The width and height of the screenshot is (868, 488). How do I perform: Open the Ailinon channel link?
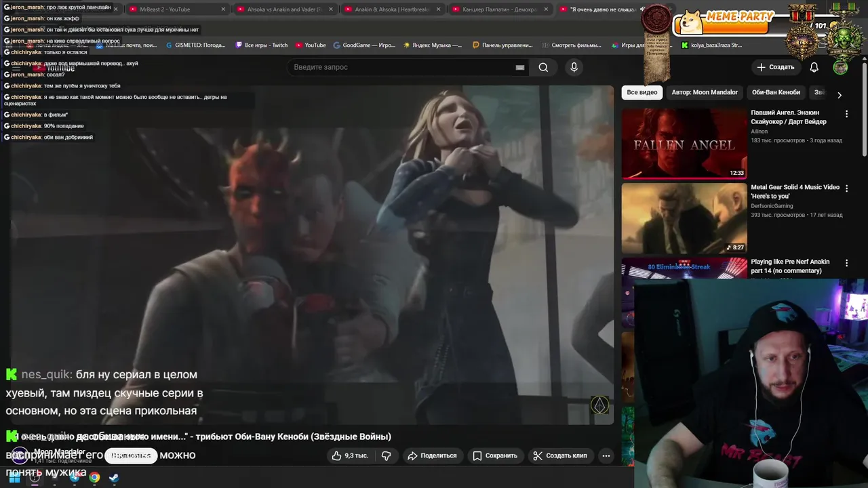pos(759,131)
